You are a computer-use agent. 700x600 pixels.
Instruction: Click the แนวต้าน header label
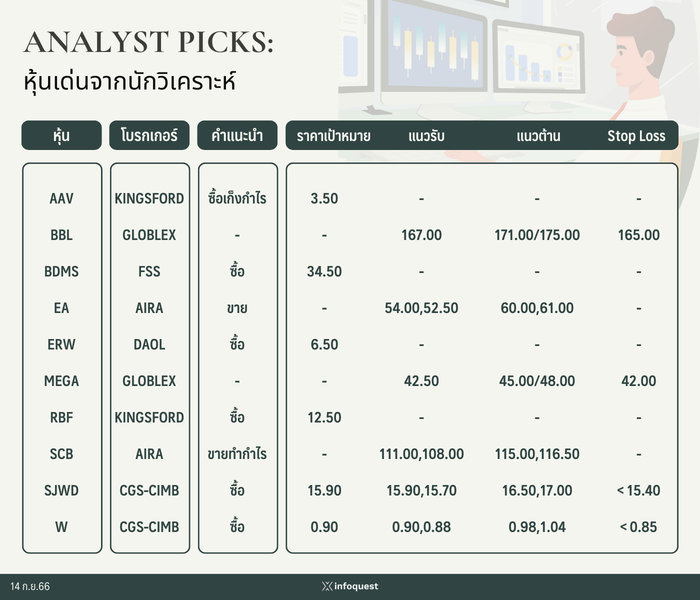pyautogui.click(x=538, y=136)
